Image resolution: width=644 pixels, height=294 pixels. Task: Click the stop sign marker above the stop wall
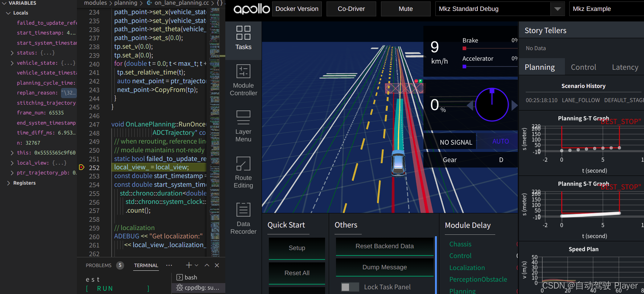click(x=416, y=81)
